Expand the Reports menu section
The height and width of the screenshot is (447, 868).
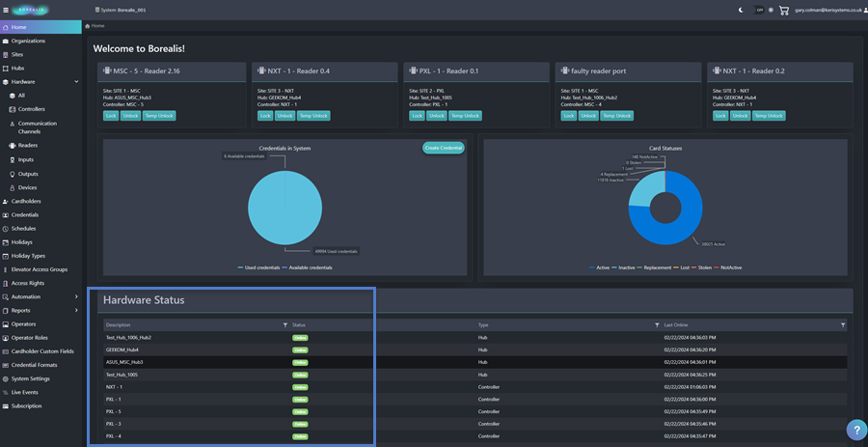point(76,311)
